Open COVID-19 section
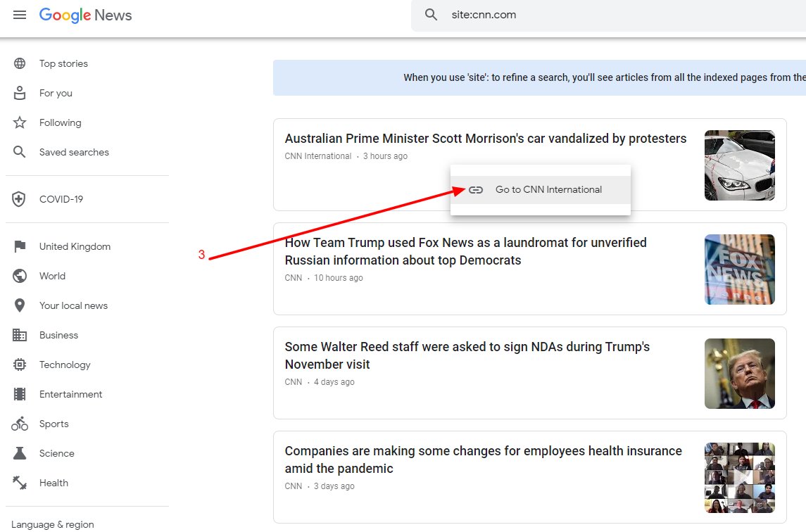This screenshot has width=806, height=532. pyautogui.click(x=61, y=199)
